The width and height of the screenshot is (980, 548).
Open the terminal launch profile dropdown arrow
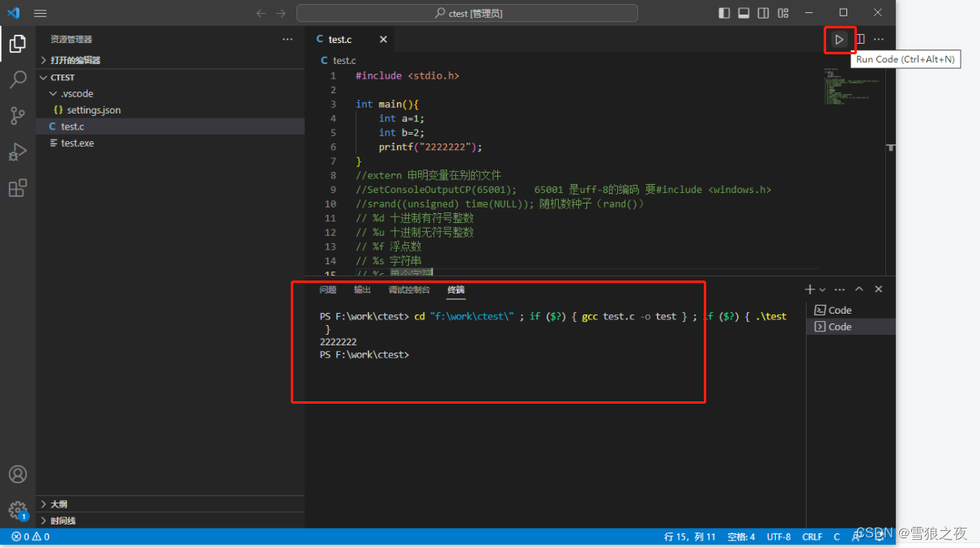[822, 289]
